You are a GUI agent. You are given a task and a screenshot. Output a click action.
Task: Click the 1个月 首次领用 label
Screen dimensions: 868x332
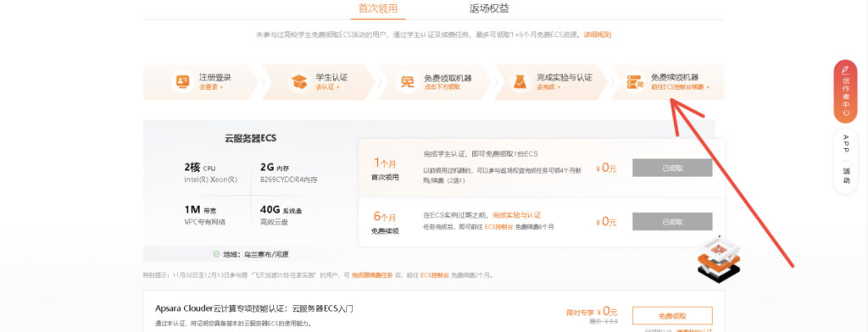(385, 169)
